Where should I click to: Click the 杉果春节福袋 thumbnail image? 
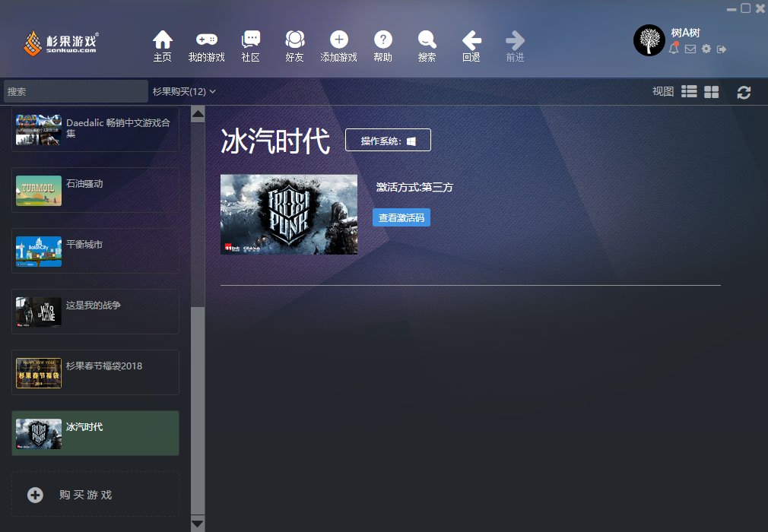point(39,373)
